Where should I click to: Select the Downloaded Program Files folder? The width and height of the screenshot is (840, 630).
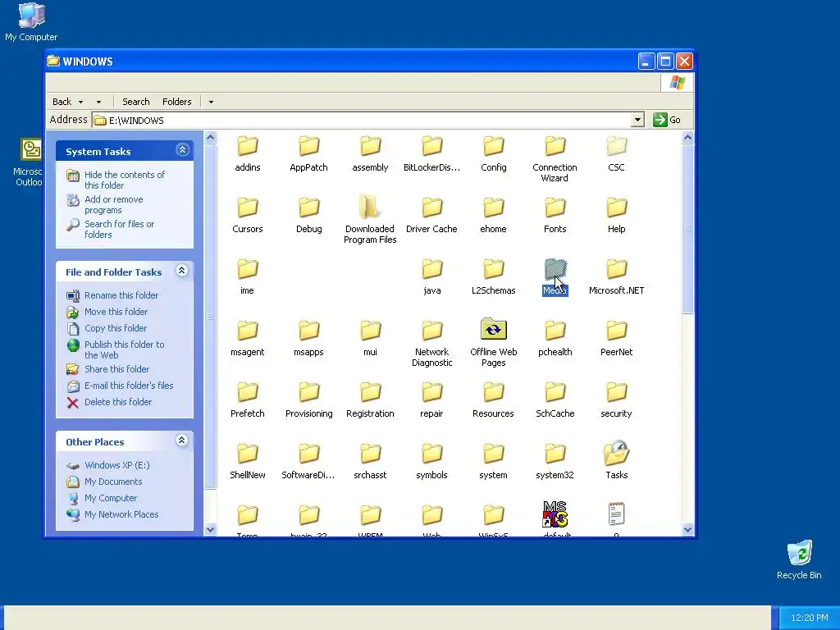(370, 220)
